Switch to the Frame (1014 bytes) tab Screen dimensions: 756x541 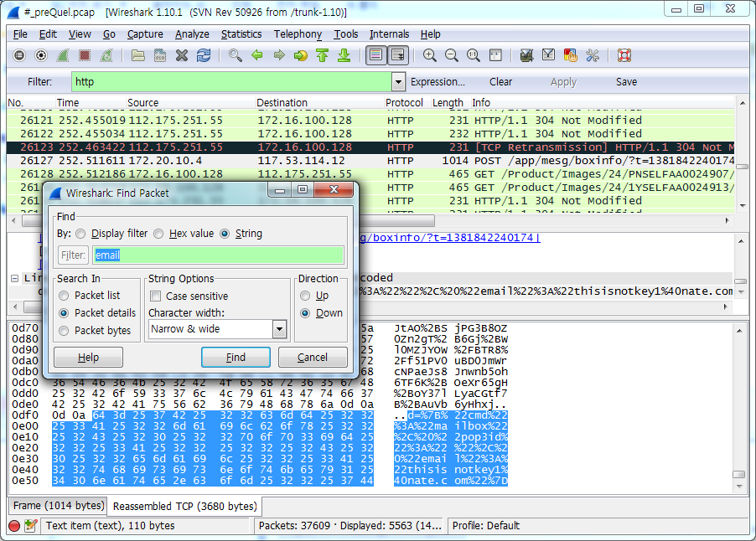pyautogui.click(x=59, y=506)
